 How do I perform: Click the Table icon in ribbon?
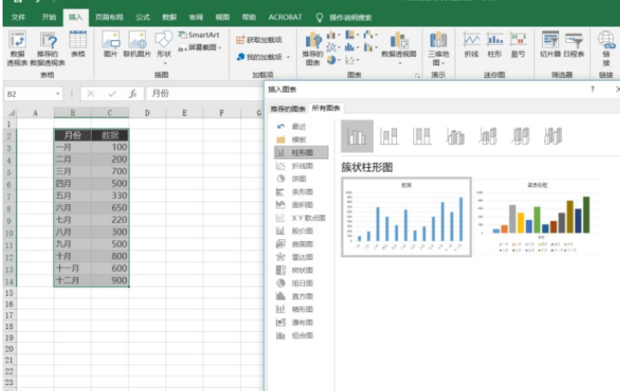[x=78, y=44]
